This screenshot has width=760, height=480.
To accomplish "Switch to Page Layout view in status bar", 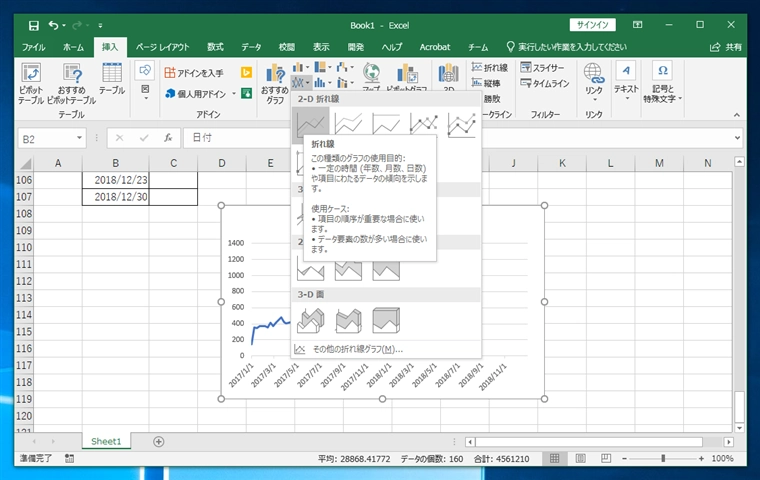I will (x=581, y=459).
